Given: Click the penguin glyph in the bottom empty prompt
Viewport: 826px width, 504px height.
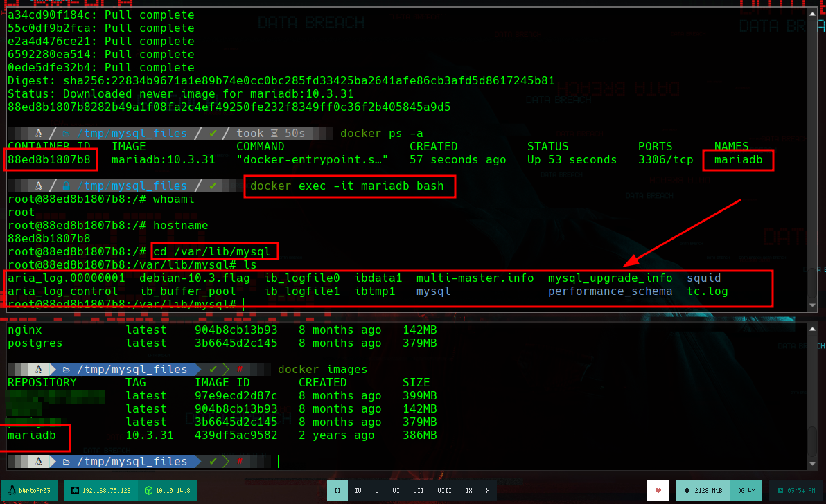Looking at the screenshot, I should pos(38,461).
